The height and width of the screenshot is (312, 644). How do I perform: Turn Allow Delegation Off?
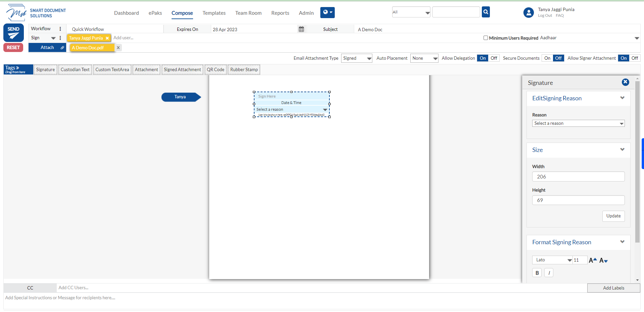point(494,58)
